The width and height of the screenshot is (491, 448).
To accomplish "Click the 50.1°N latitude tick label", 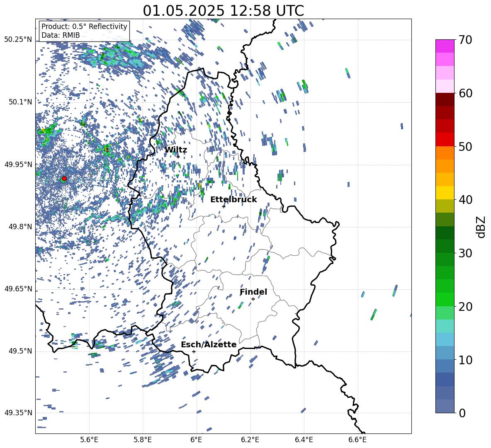I will click(20, 102).
